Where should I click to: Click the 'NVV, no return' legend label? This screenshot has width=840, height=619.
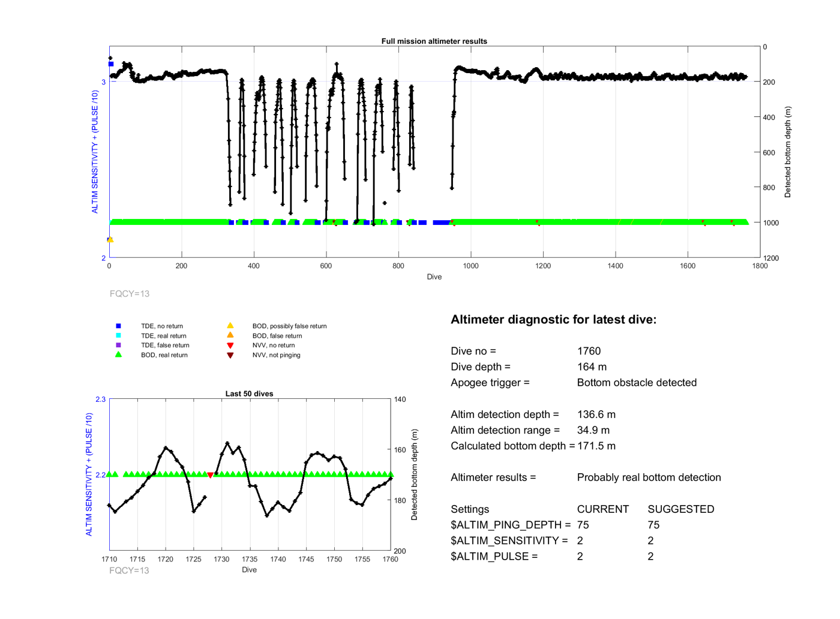point(274,345)
